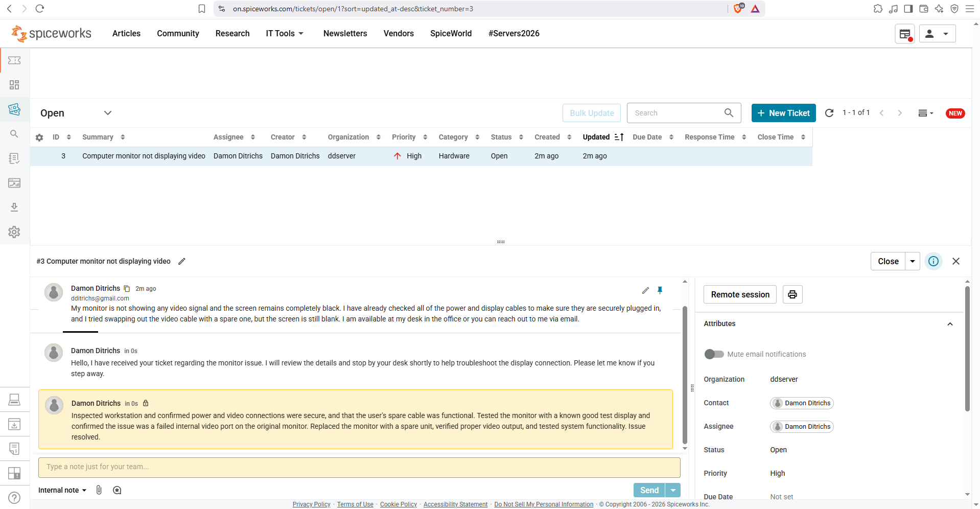Open Newsletters in the top navigation
The height and width of the screenshot is (509, 980).
click(x=345, y=33)
